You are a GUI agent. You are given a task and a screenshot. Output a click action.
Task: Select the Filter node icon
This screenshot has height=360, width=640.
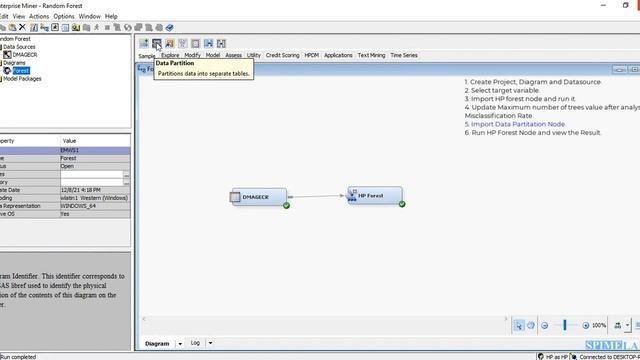point(182,43)
